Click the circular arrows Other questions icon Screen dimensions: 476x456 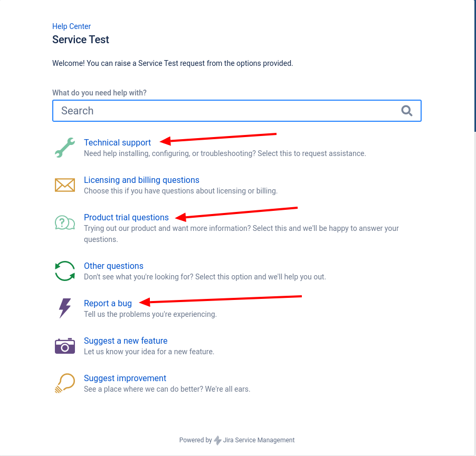coord(65,271)
